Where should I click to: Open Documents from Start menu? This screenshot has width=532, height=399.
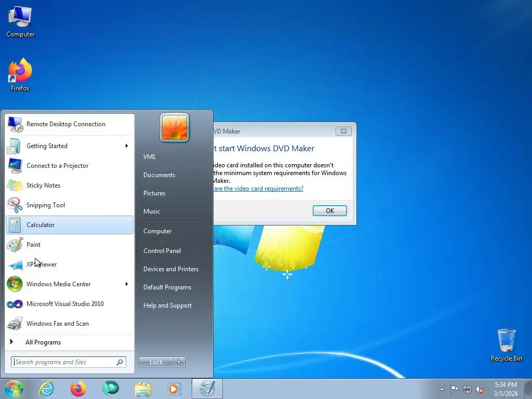tap(159, 175)
